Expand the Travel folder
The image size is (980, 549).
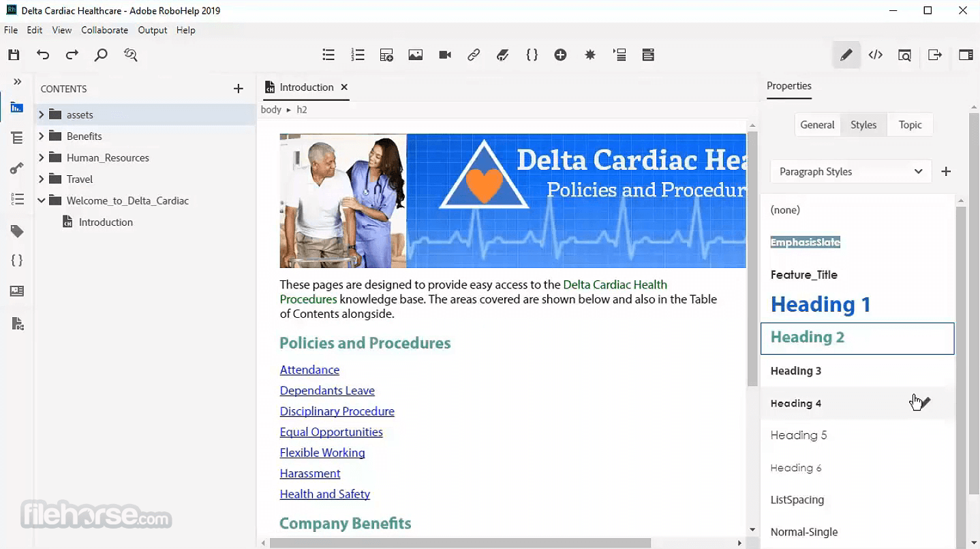pyautogui.click(x=41, y=179)
